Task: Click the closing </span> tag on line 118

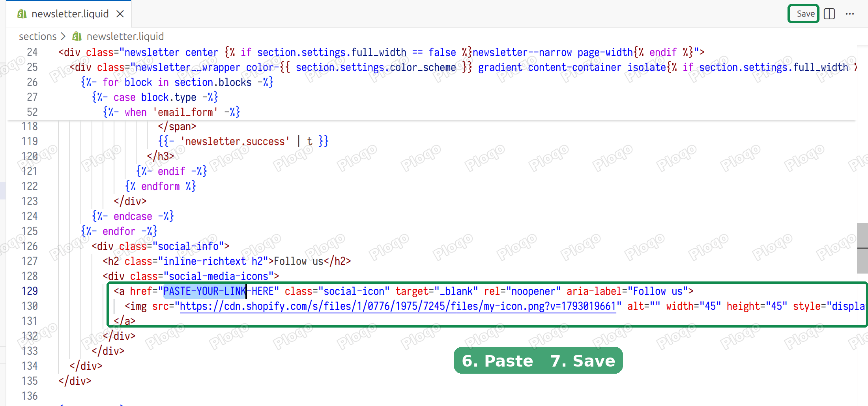Action: (x=177, y=127)
